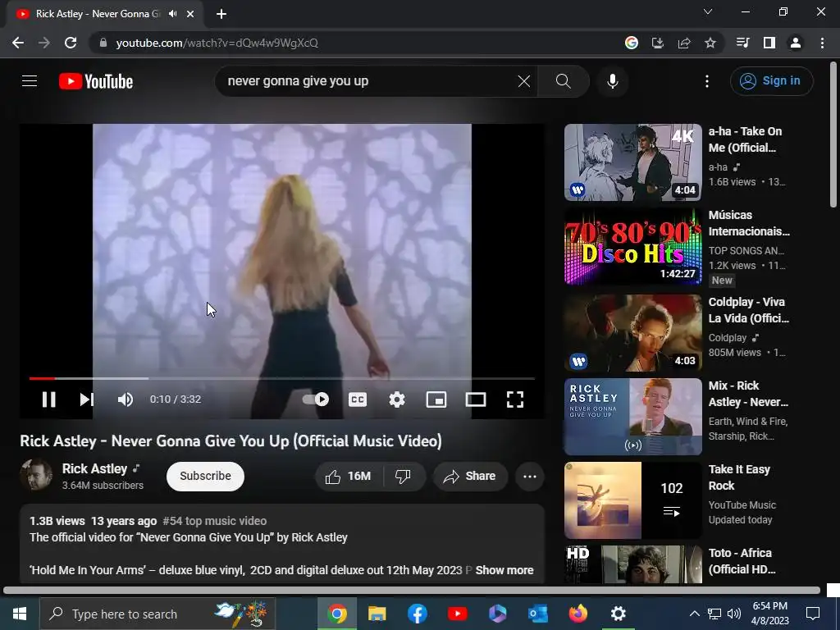Share this page from the address bar
This screenshot has height=630, width=840.
click(684, 43)
